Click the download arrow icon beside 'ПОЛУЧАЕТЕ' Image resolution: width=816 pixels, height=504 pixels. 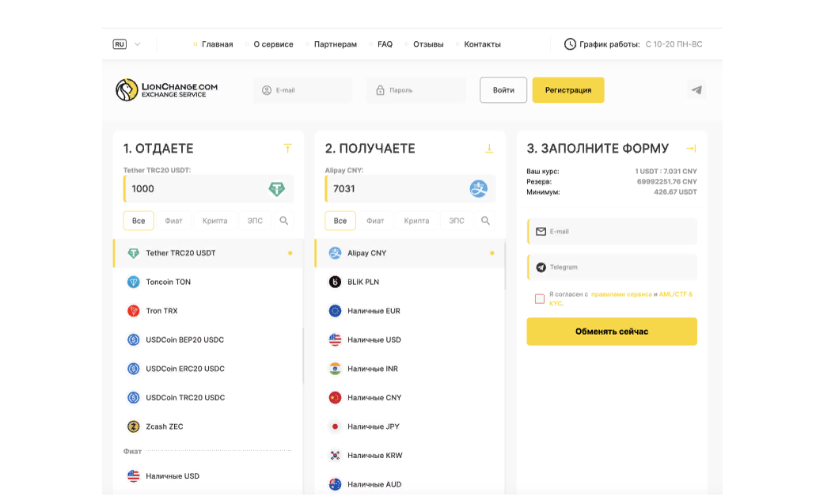click(x=489, y=148)
